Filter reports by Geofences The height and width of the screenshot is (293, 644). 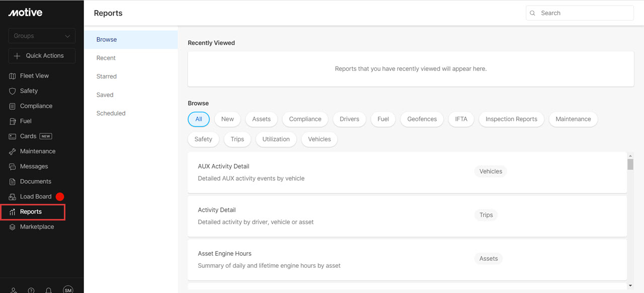click(x=422, y=119)
